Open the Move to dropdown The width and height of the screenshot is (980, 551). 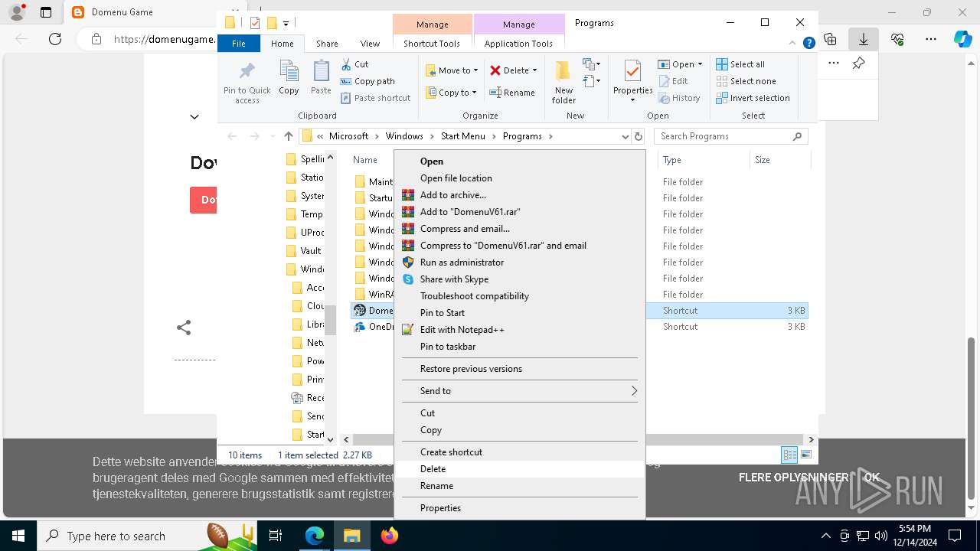pyautogui.click(x=452, y=70)
